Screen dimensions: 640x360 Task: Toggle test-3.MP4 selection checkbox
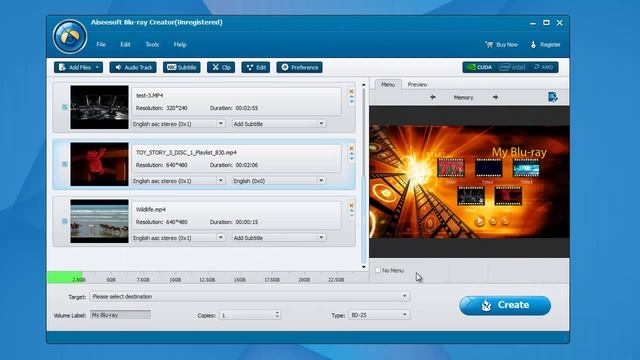[x=64, y=107]
